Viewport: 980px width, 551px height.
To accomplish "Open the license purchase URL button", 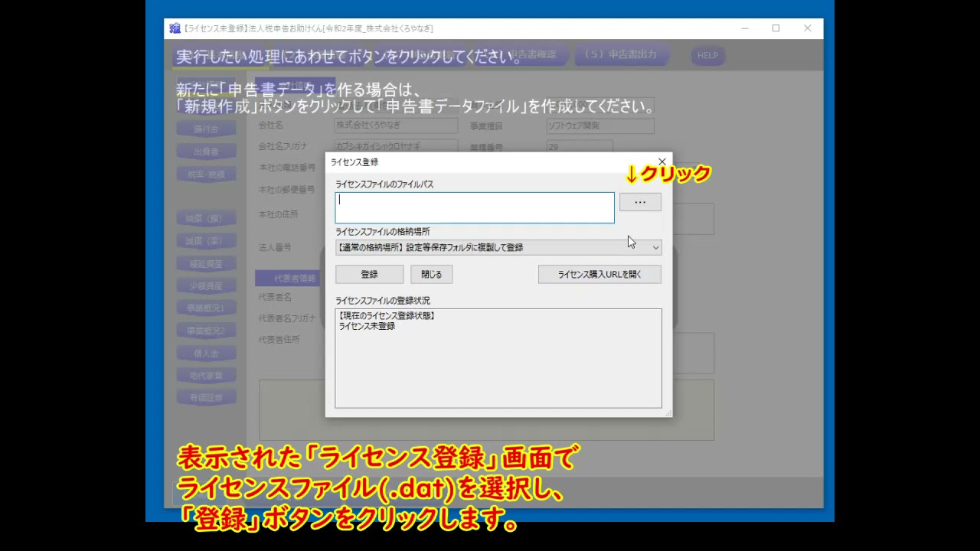I will (599, 274).
